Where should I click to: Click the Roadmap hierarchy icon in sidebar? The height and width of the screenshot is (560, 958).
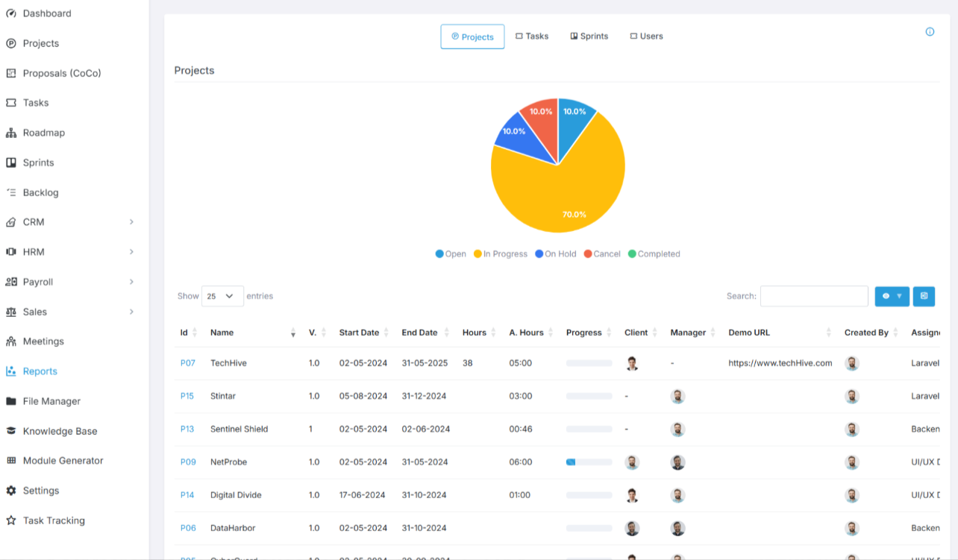[11, 133]
